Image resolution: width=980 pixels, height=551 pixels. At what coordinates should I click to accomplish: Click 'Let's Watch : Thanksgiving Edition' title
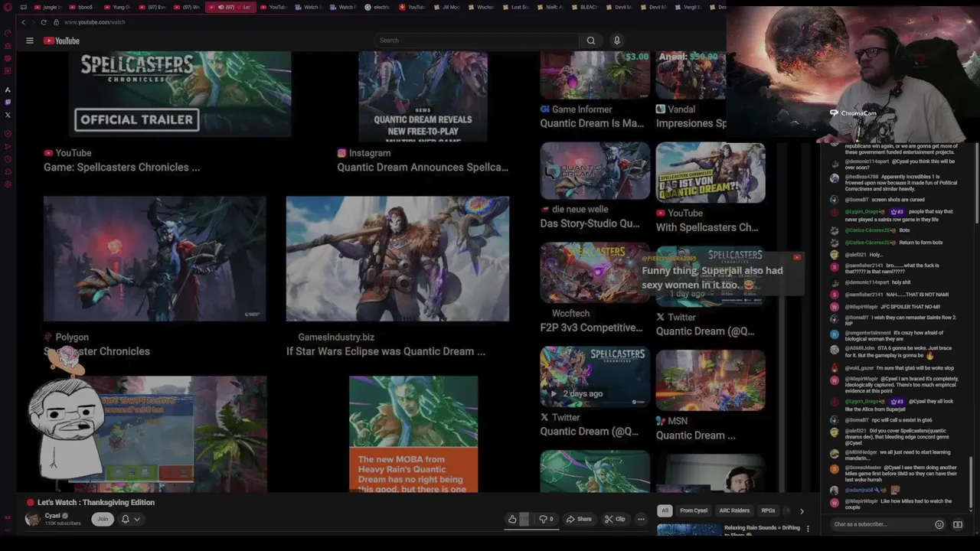coord(96,503)
